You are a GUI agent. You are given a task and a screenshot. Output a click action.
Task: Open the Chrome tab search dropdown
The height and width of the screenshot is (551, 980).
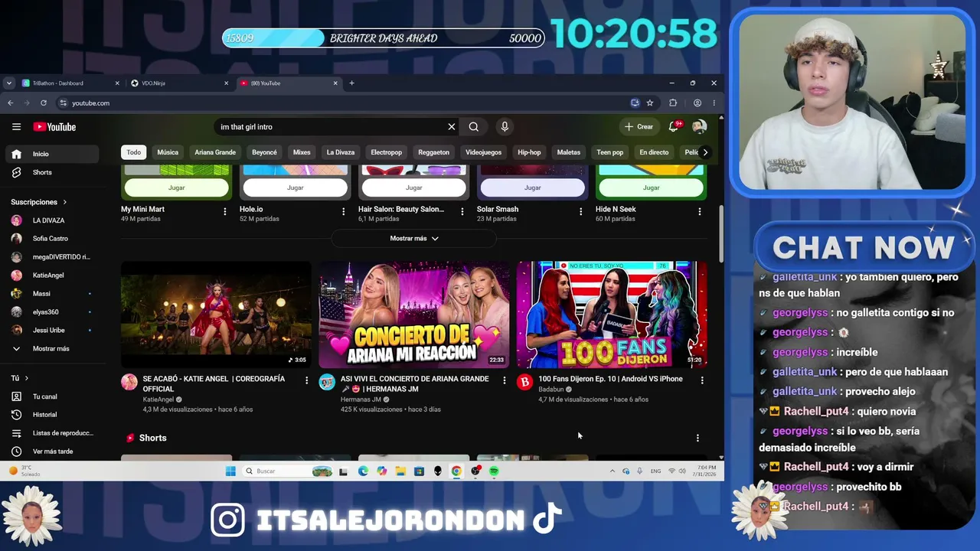[x=8, y=83]
